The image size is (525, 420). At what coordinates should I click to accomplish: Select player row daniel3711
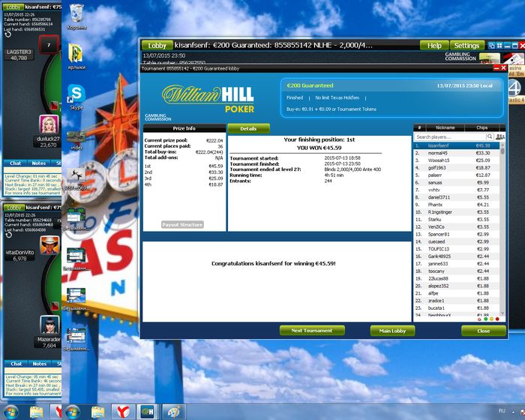click(x=457, y=197)
